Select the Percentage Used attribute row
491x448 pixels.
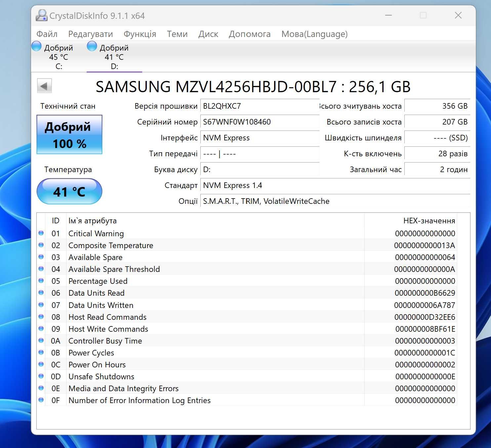point(247,281)
